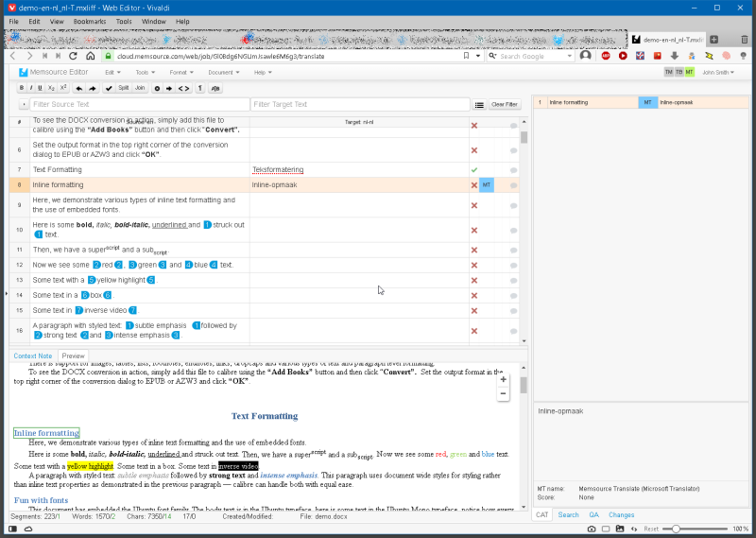Viewport: 756px width, 538px height.
Task: Apply italic formatting in the editor toolbar
Action: [31, 88]
